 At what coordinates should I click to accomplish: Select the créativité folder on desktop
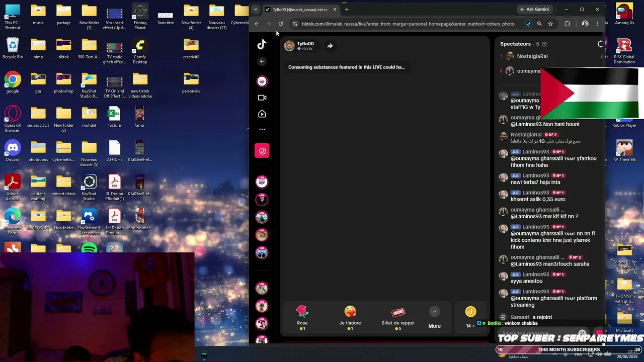191,48
